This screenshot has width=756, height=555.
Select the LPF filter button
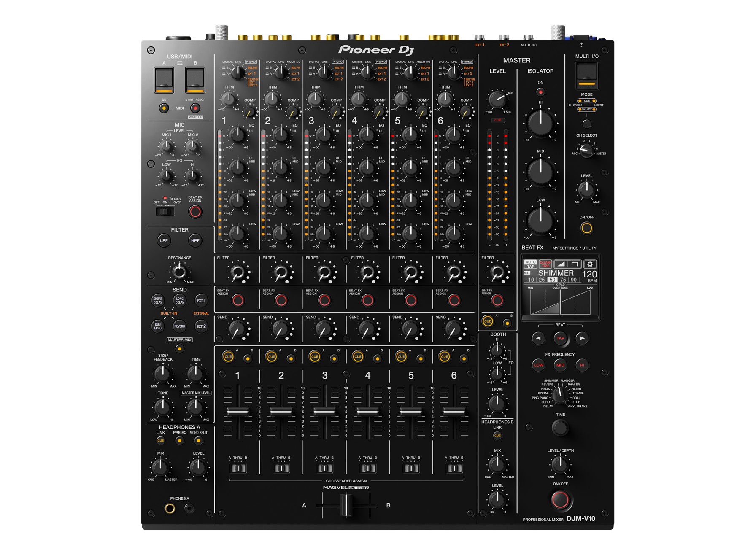click(x=164, y=241)
